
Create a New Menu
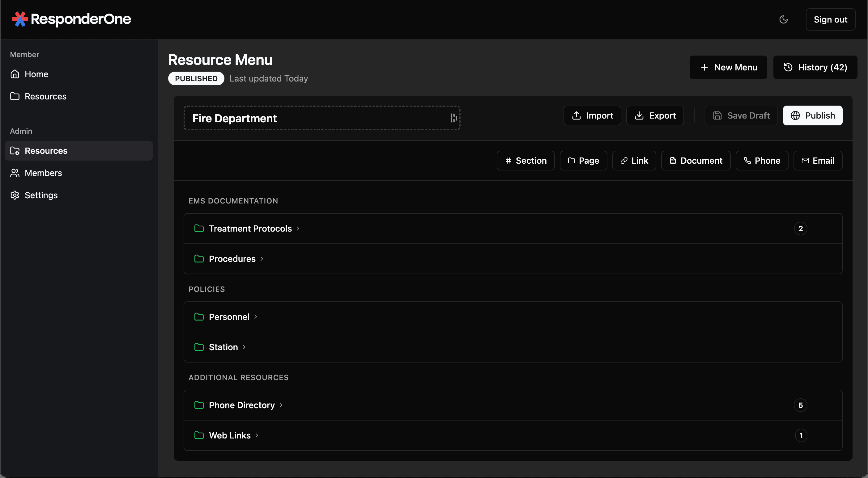728,67
